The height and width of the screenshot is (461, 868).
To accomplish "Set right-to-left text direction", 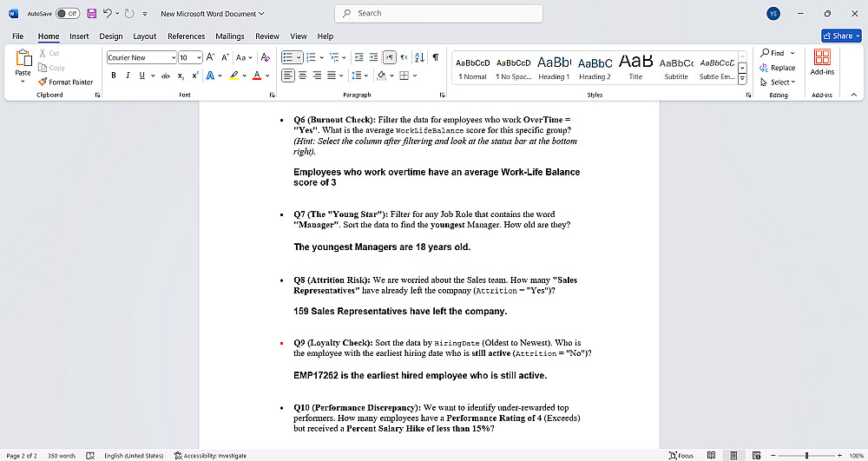I will click(x=404, y=57).
